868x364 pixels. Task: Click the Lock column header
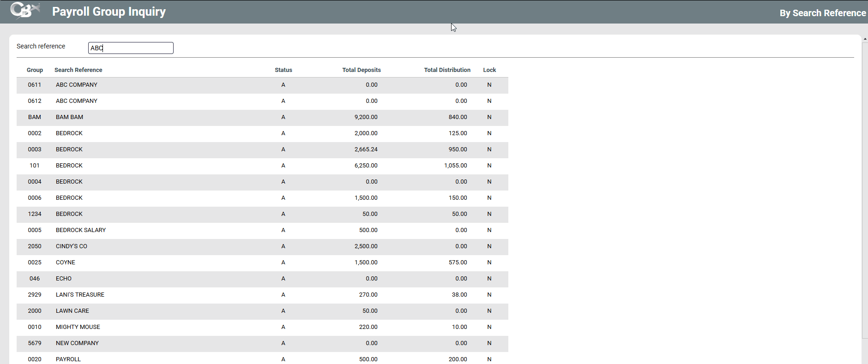pos(489,70)
